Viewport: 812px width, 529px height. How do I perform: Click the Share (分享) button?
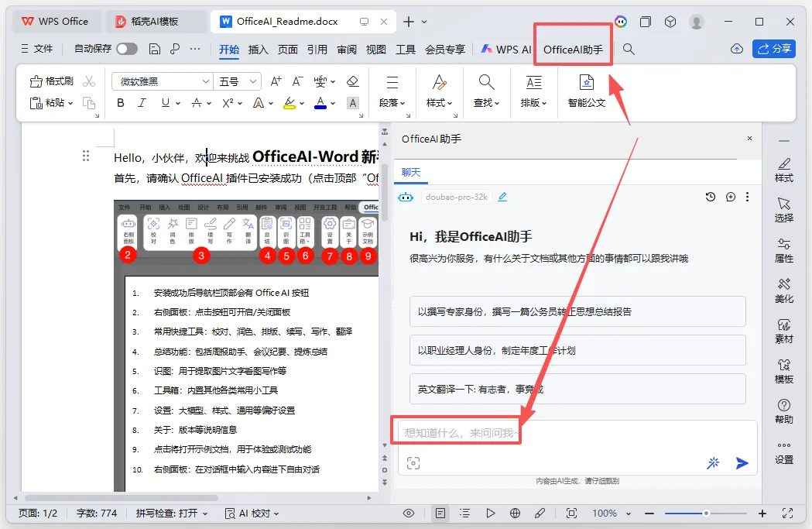coord(773,49)
